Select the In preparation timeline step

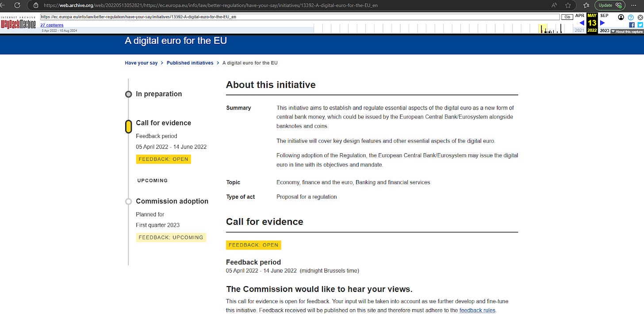159,94
